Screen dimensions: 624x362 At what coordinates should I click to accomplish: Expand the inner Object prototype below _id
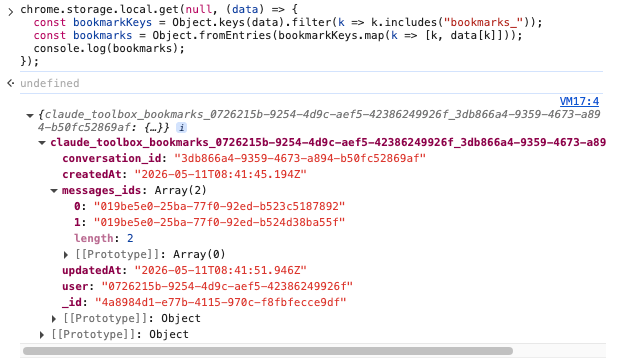click(54, 319)
